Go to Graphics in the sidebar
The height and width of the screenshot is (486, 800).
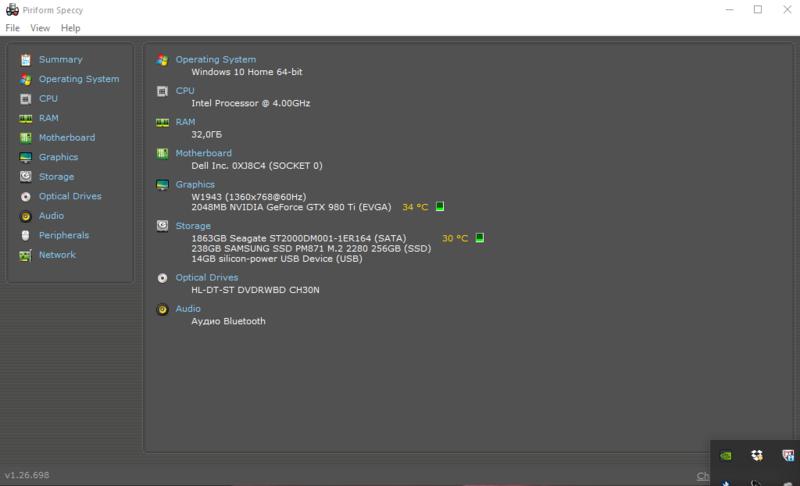59,157
